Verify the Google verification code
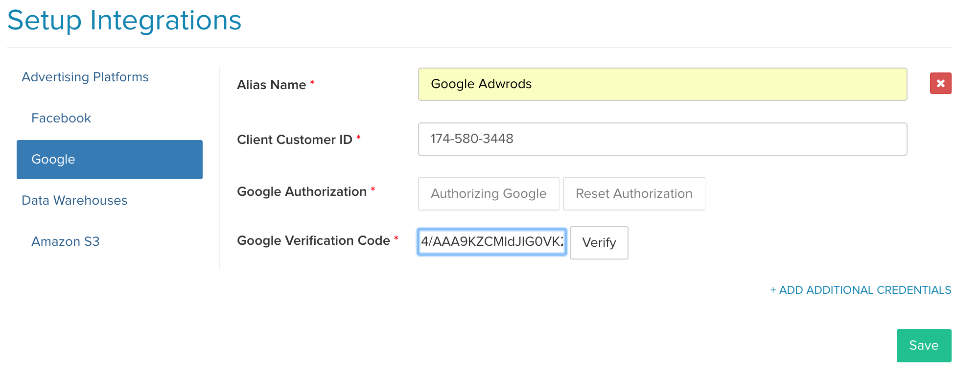Image resolution: width=980 pixels, height=379 pixels. (599, 243)
